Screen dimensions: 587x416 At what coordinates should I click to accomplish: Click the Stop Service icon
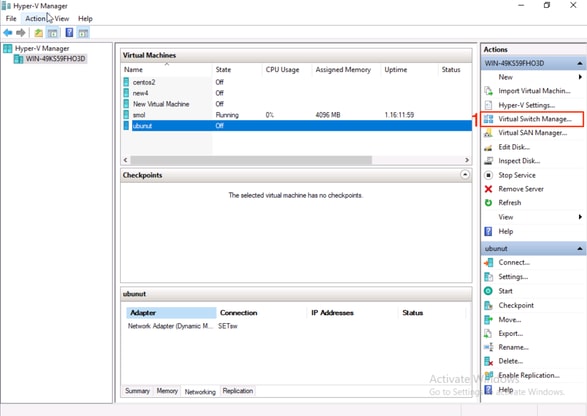coord(488,175)
